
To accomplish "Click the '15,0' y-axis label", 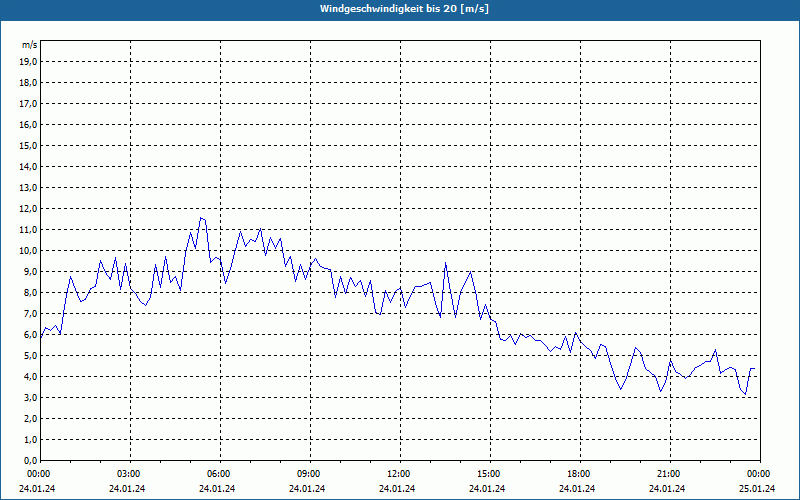I will (28, 145).
